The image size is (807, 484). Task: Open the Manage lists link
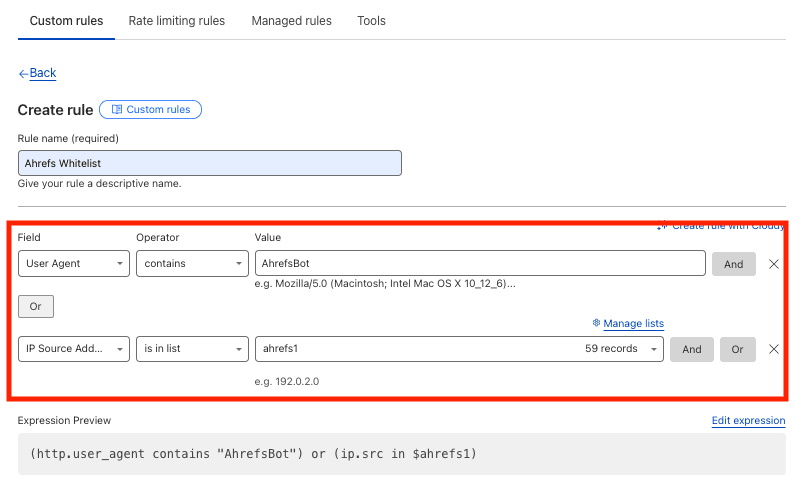tap(634, 323)
